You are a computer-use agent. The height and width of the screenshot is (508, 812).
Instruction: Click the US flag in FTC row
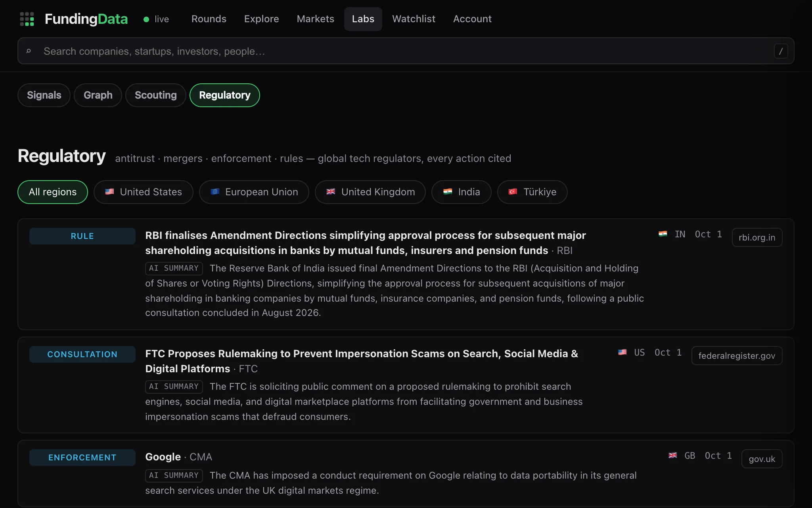[x=622, y=352]
